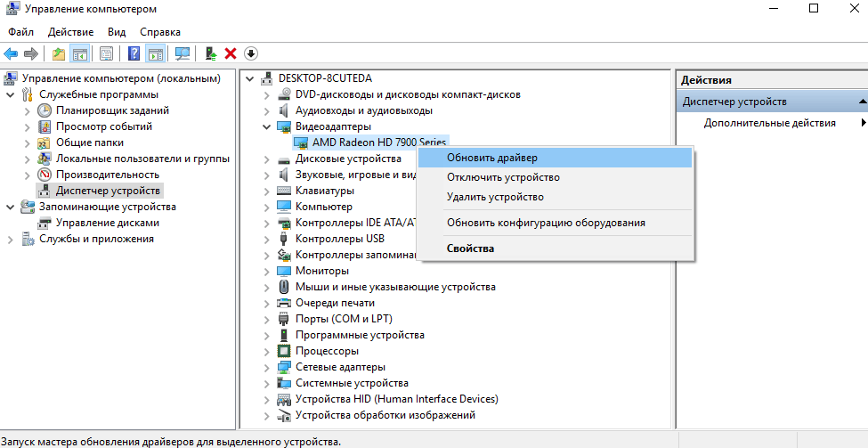This screenshot has height=448, width=868.
Task: Open Help via blue question mark icon
Action: (134, 53)
